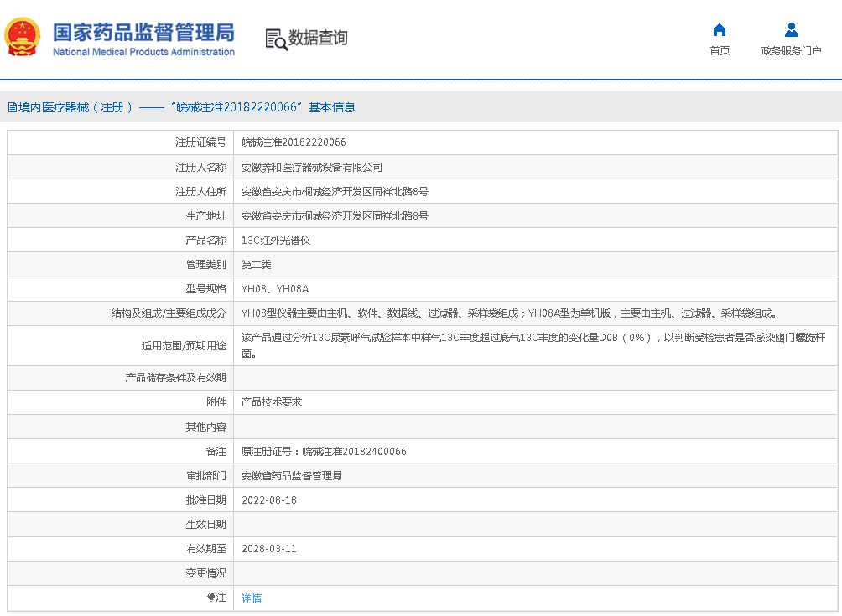Viewport: 842px width, 616px height.
Task: Click the 首页 house icon
Action: coord(719,30)
